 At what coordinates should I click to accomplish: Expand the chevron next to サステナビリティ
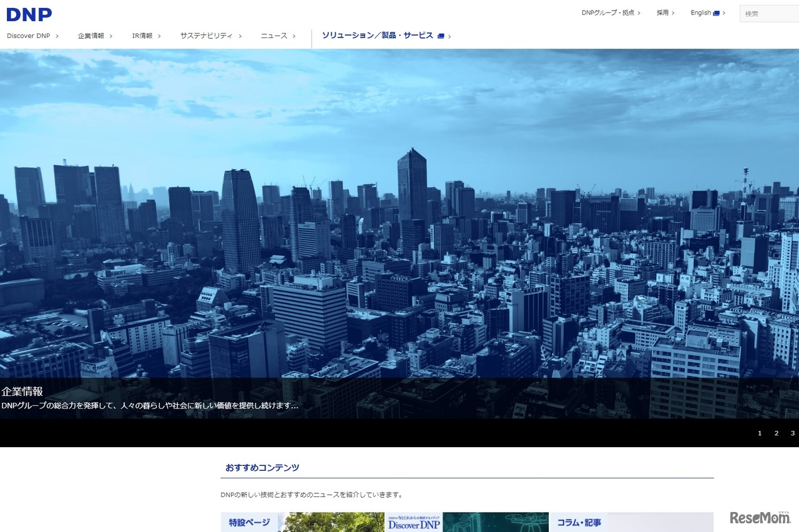tap(240, 36)
